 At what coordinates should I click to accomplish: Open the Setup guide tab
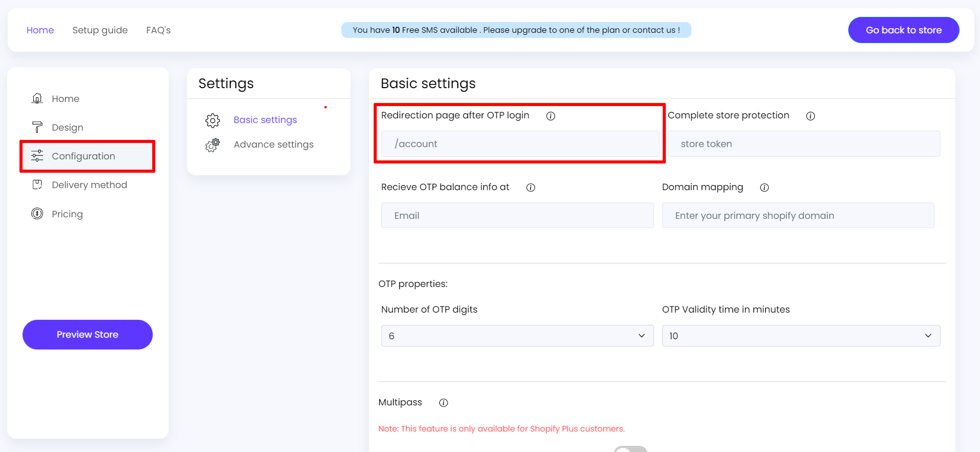100,30
